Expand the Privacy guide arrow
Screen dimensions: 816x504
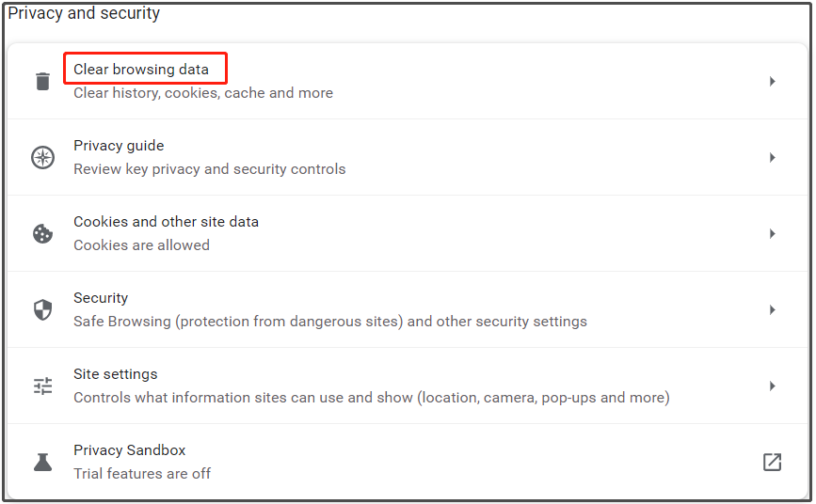pyautogui.click(x=773, y=157)
